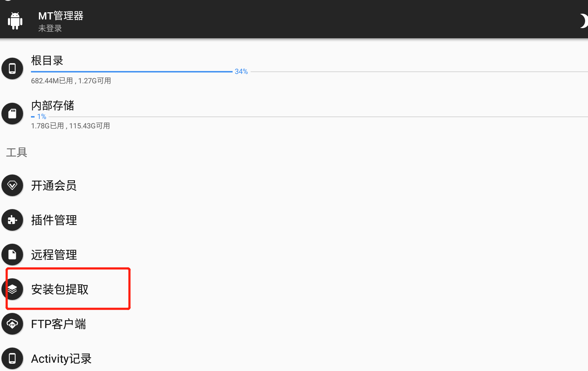Click the puzzle piece plugin icon
588x371 pixels.
point(12,220)
